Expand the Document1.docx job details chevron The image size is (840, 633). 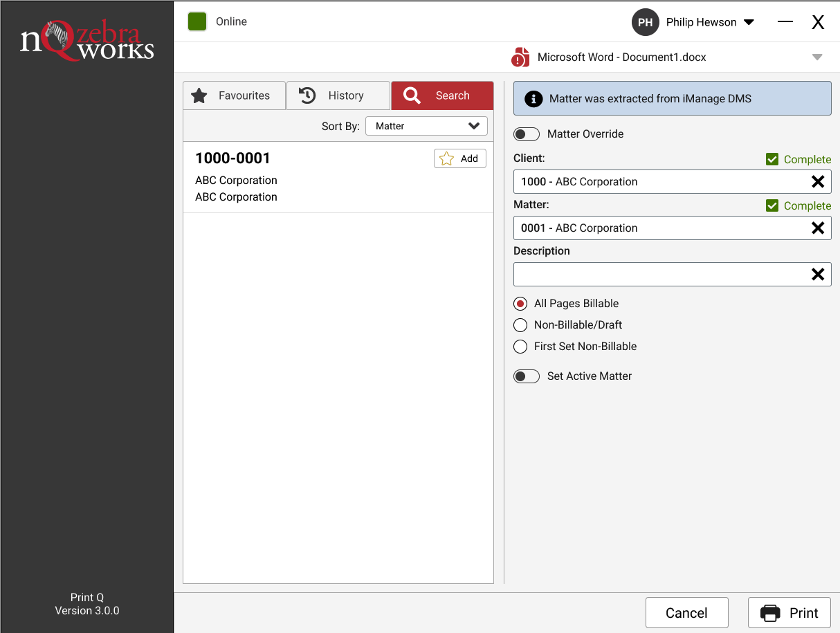tap(817, 57)
